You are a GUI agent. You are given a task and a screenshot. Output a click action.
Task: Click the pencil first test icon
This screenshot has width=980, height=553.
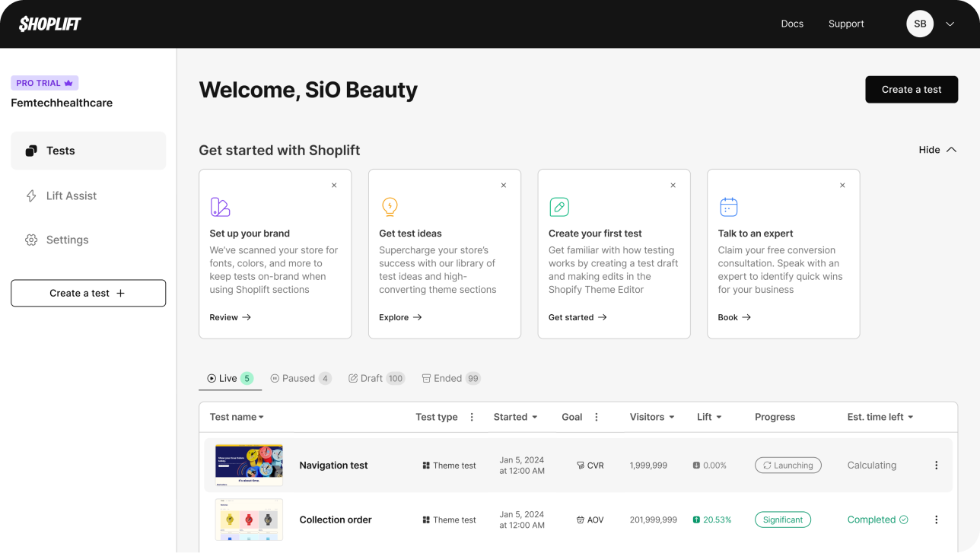(559, 207)
